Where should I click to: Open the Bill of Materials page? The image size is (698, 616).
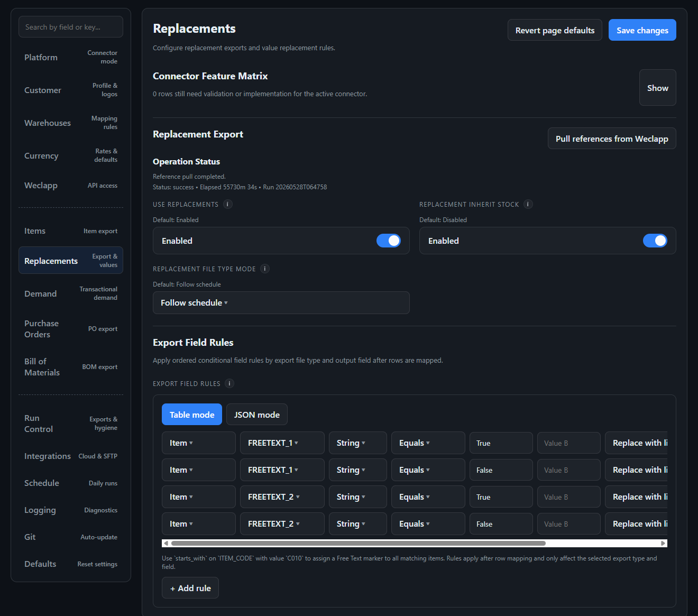(x=71, y=367)
